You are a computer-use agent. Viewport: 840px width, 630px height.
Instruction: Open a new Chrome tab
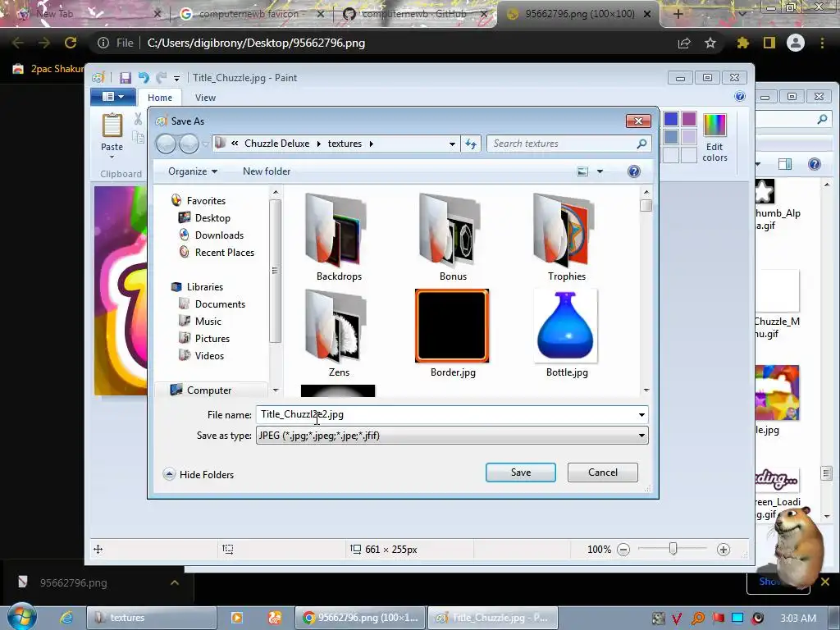coord(678,14)
